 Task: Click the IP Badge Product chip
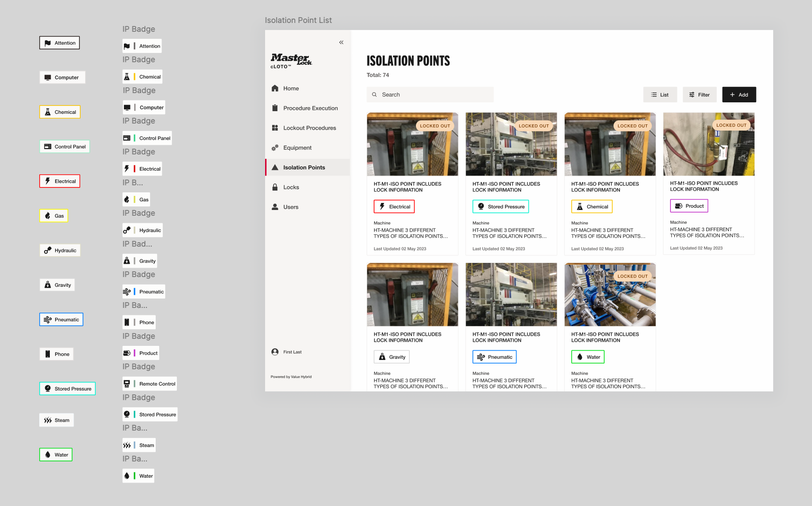pos(141,353)
